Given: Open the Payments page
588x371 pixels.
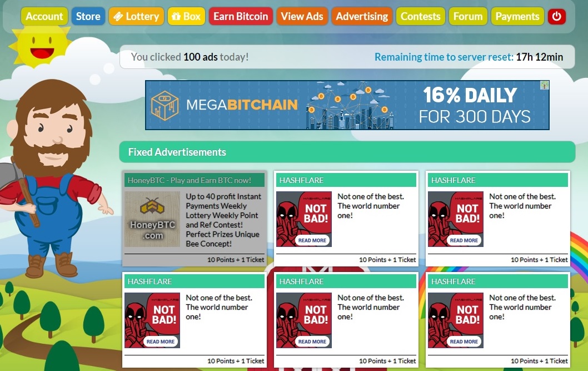Looking at the screenshot, I should (x=517, y=17).
